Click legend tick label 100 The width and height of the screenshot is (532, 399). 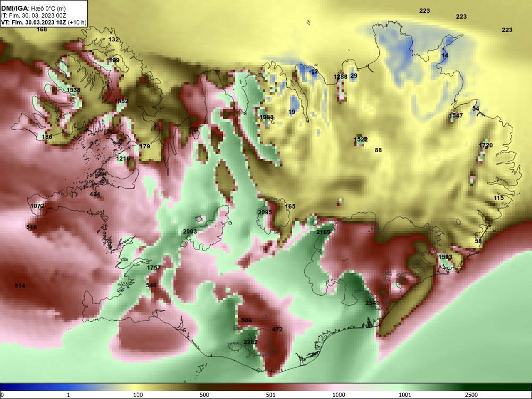coord(138,395)
